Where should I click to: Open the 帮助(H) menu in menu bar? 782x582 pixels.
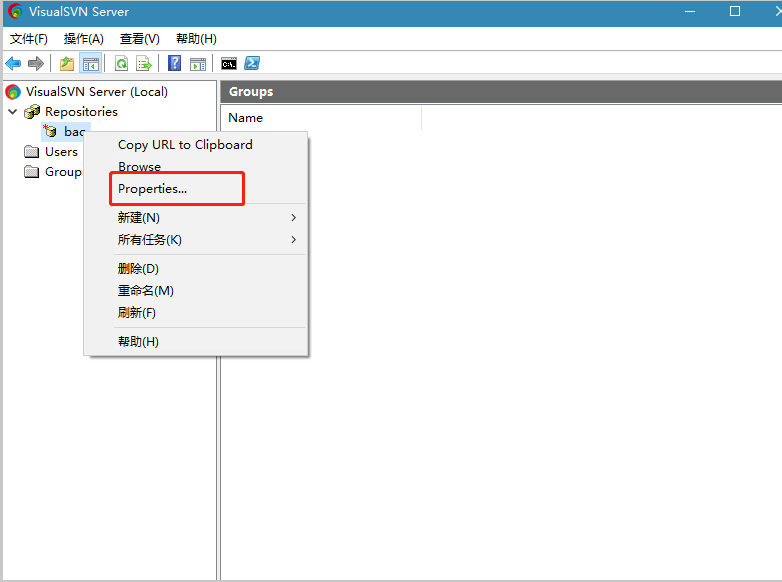[x=196, y=39]
